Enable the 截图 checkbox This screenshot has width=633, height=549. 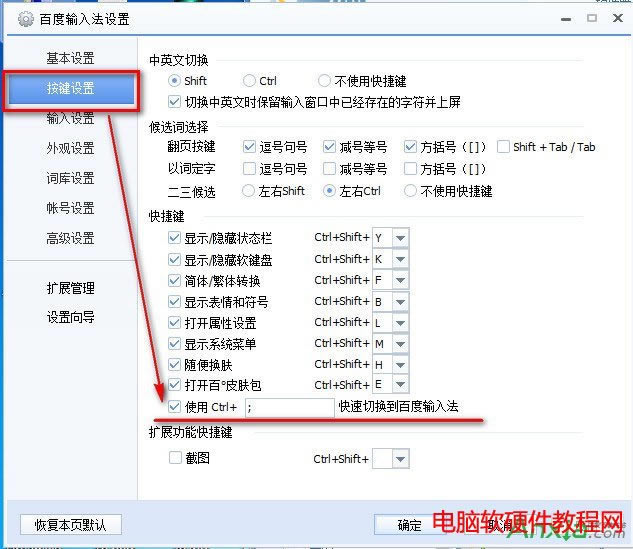coord(175,458)
